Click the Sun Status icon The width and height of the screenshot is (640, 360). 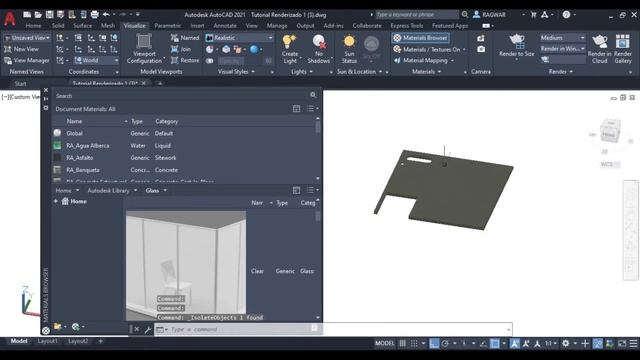349,41
